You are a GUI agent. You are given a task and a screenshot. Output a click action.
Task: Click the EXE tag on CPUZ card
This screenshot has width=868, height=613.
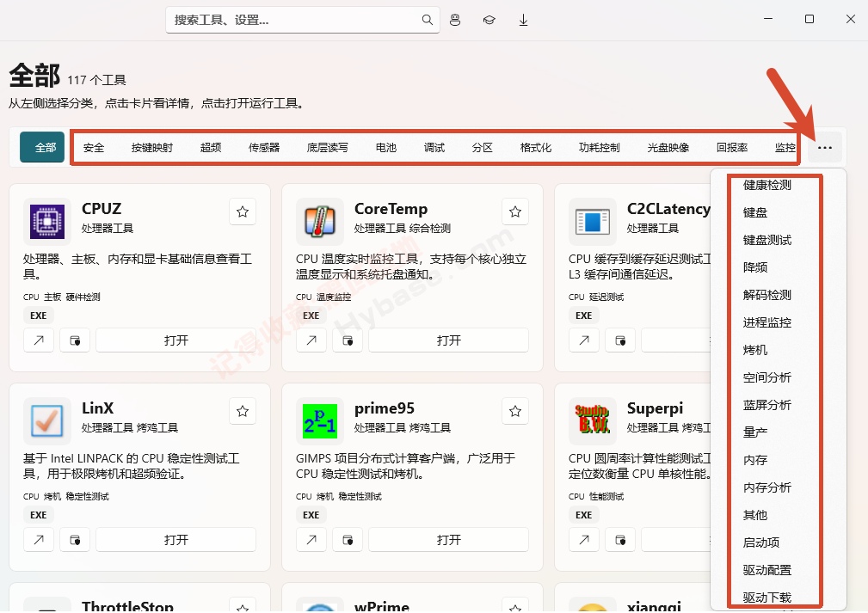click(x=38, y=316)
